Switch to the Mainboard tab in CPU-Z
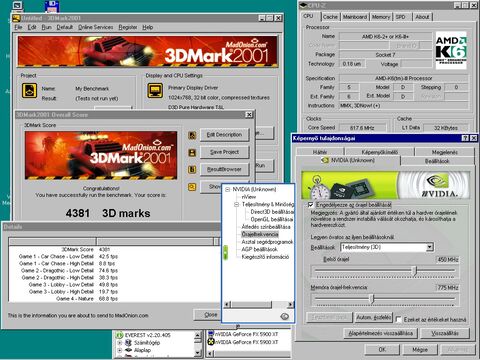This screenshot has width=480, height=360. point(355,17)
